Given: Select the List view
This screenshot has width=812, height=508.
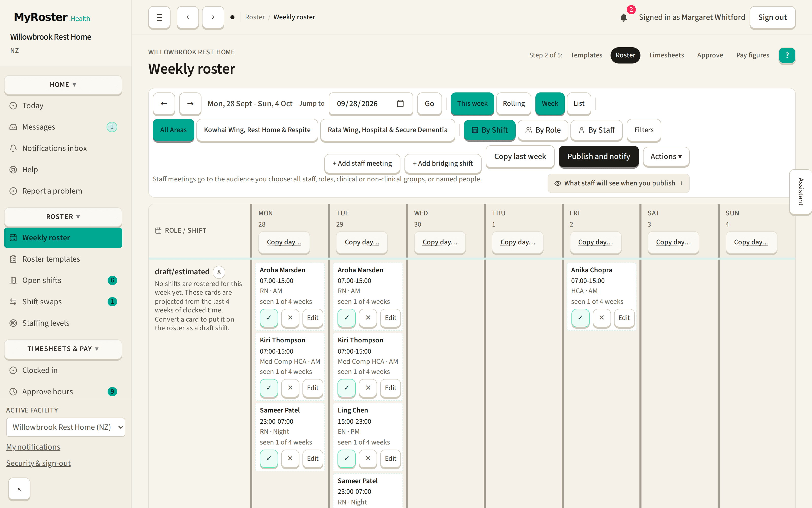Looking at the screenshot, I should pos(579,103).
